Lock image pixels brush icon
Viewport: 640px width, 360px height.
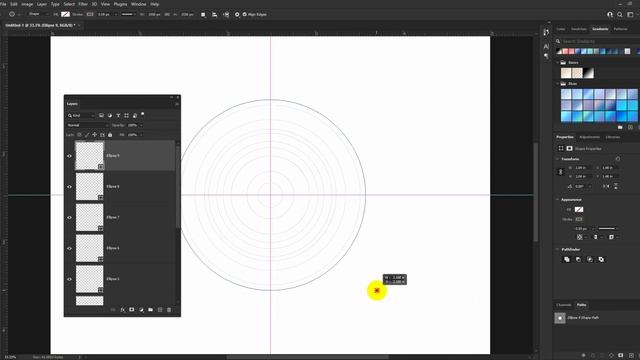(87, 135)
